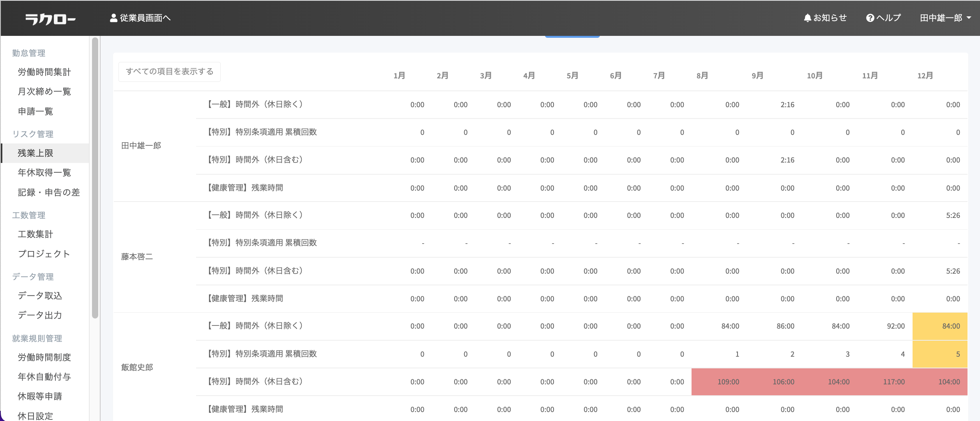Click the sidebar vertical scrollbar

[95, 178]
